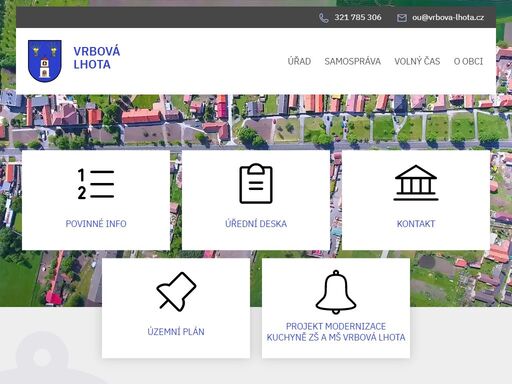Click the bank building icon above Kontakt

[x=416, y=183]
